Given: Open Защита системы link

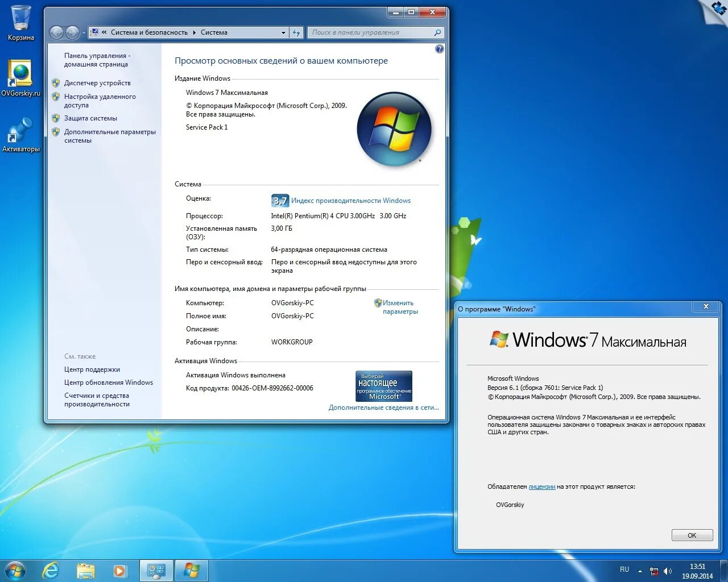Looking at the screenshot, I should [x=90, y=118].
